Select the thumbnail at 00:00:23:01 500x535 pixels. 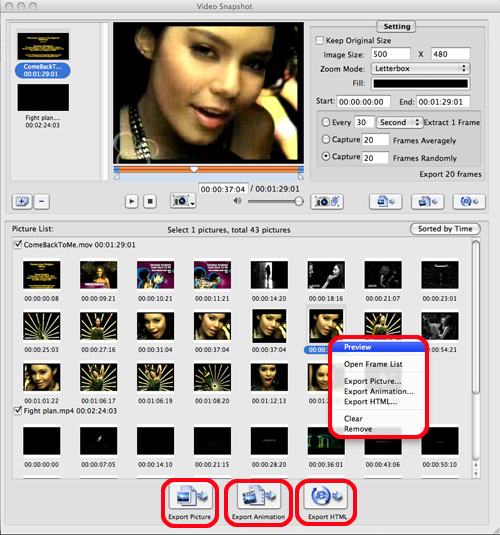click(440, 275)
